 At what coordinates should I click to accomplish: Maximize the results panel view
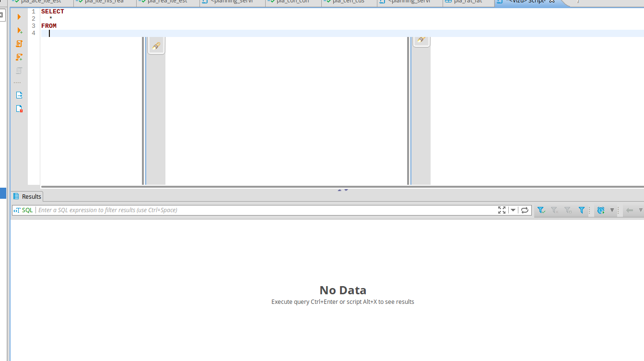(502, 210)
